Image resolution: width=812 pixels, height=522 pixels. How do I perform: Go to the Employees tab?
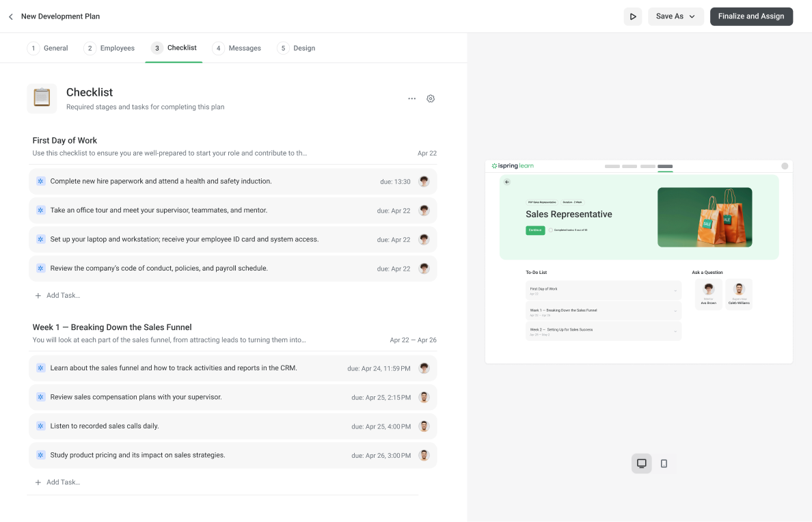tap(109, 49)
